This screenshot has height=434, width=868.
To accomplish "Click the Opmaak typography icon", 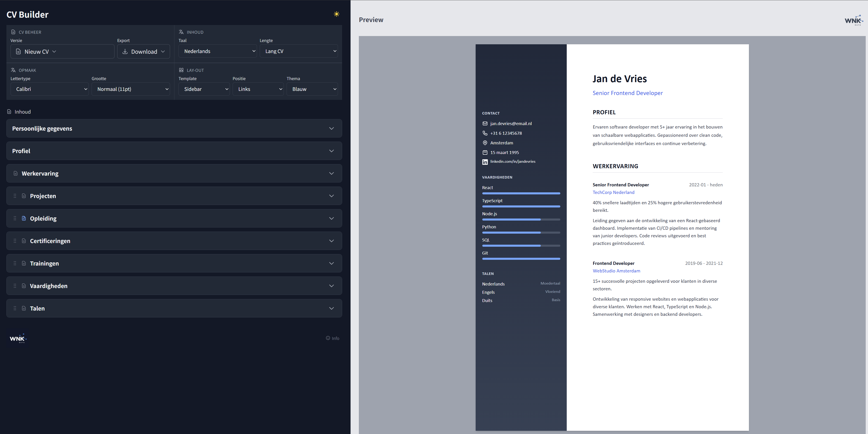I will pos(13,70).
